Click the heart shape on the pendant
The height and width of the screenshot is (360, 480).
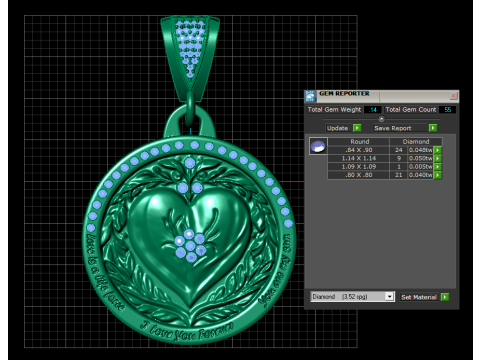click(x=189, y=247)
